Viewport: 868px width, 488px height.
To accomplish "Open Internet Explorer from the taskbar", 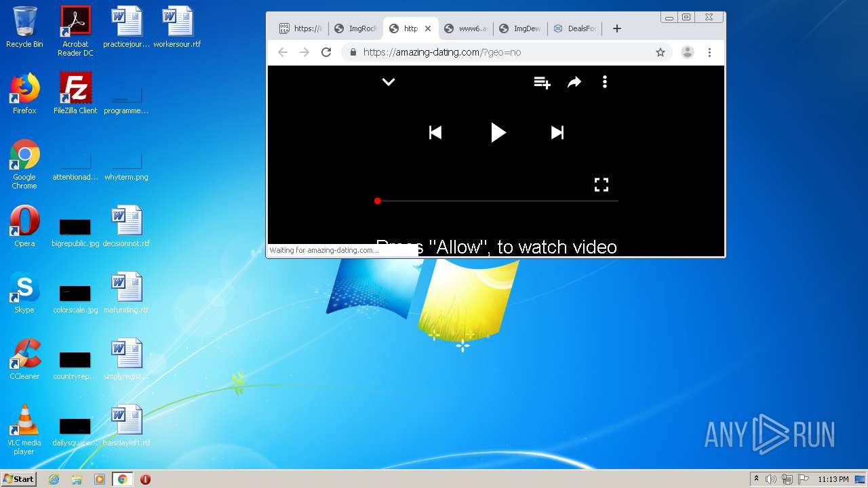I will click(x=54, y=479).
